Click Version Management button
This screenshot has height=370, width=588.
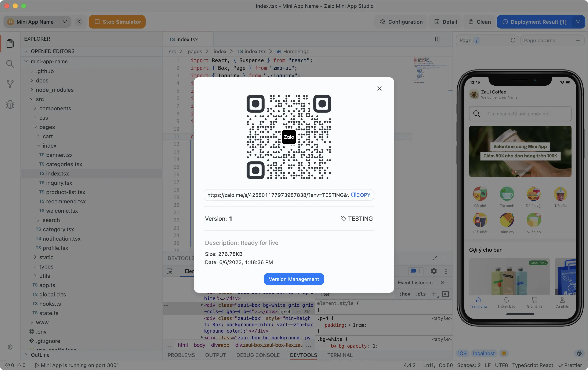pos(294,279)
